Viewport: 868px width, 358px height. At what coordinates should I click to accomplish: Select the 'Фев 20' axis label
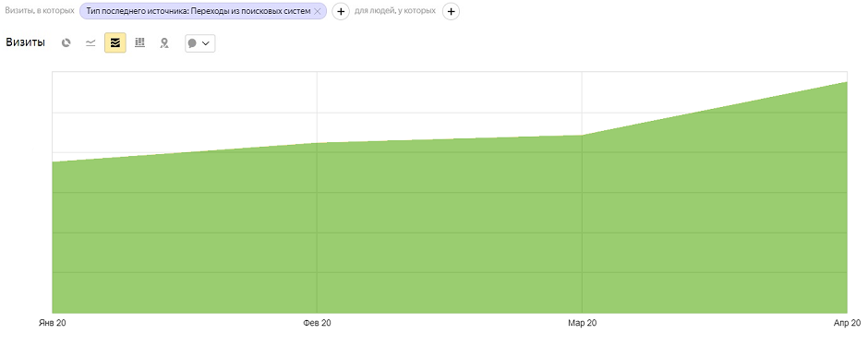(x=318, y=323)
